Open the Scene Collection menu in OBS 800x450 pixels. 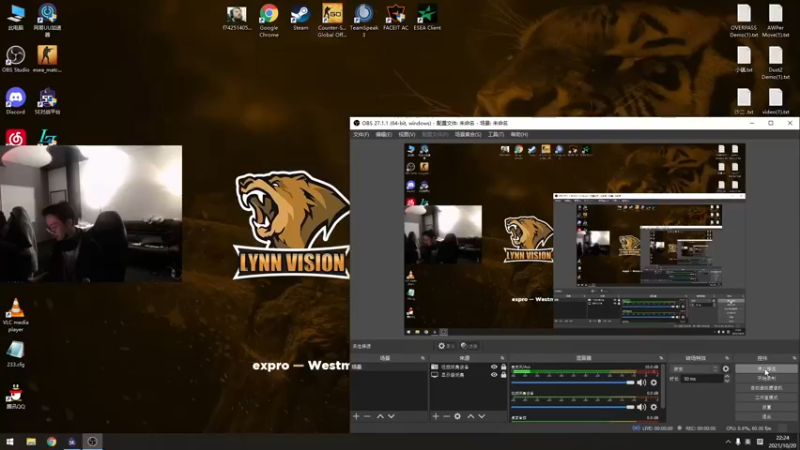click(468, 135)
